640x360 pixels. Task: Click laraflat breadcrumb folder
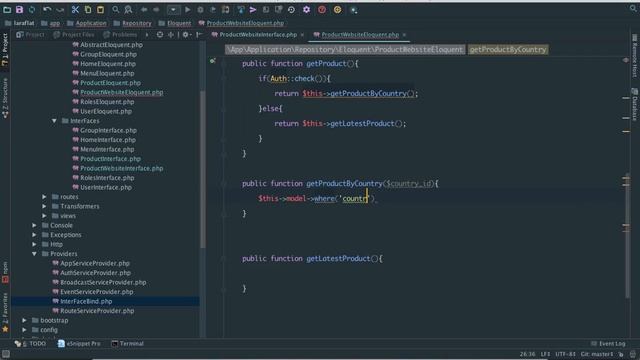tap(20, 23)
